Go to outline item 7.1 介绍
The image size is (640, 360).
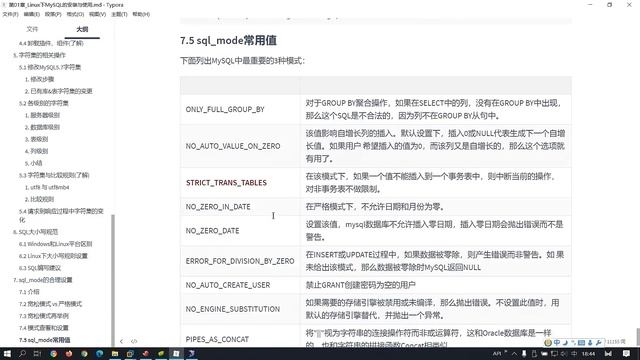point(29,292)
